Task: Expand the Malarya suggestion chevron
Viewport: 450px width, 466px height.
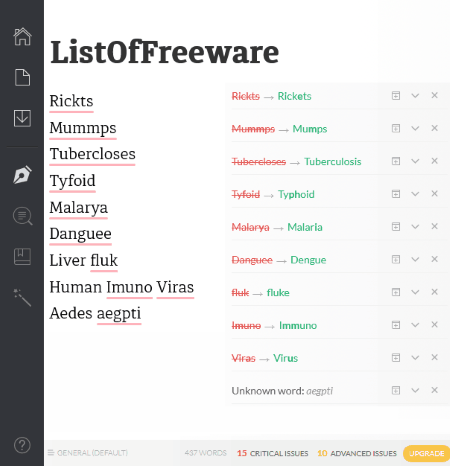Action: click(x=415, y=227)
